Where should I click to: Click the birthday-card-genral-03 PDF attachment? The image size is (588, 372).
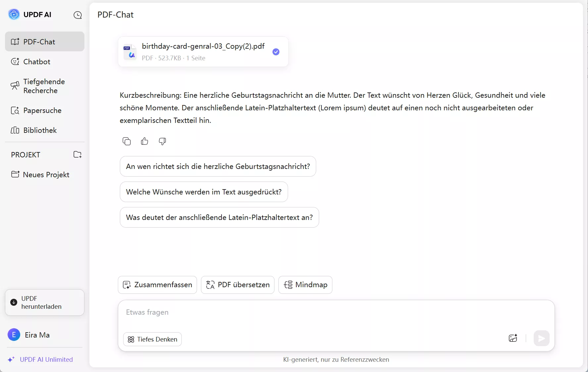(x=203, y=52)
